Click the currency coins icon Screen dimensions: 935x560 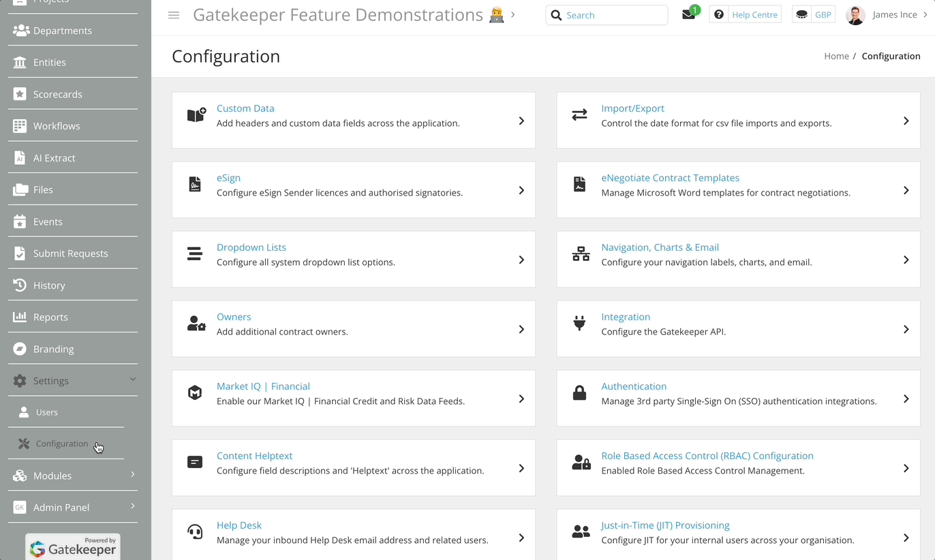(x=802, y=15)
